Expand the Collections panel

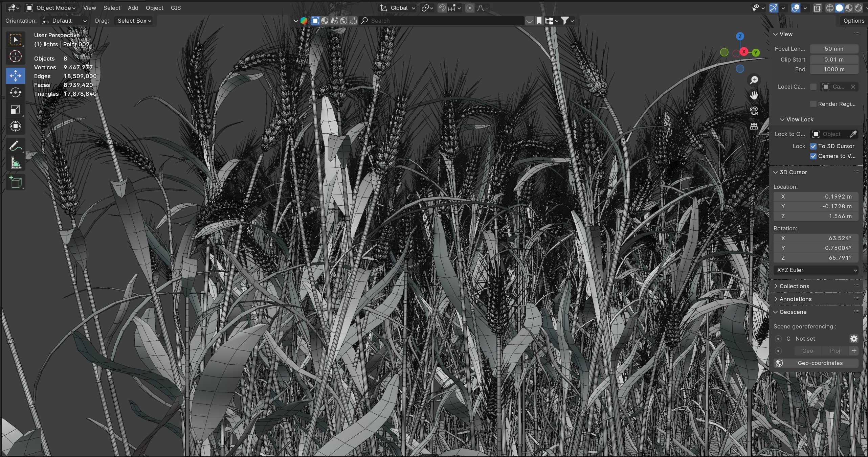pos(794,286)
